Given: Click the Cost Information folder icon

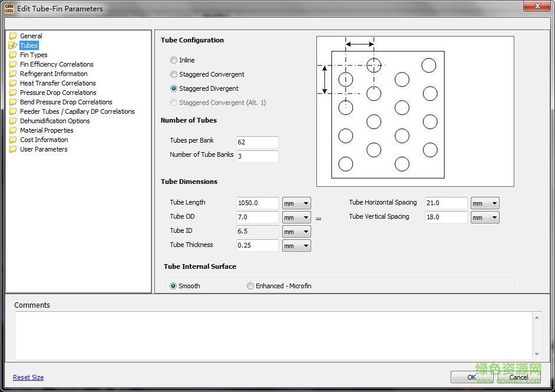Looking at the screenshot, I should (13, 140).
